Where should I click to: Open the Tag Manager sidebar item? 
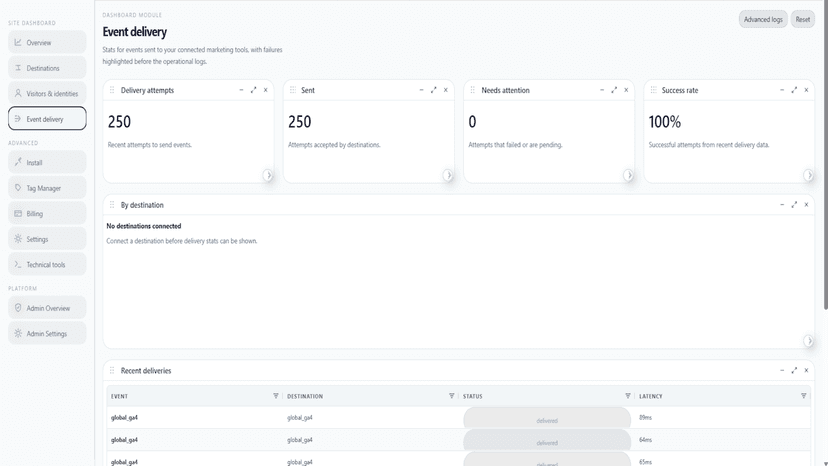pyautogui.click(x=47, y=188)
